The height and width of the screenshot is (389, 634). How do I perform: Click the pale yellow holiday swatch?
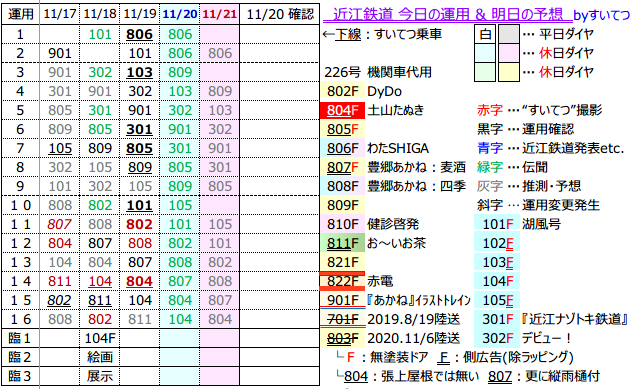click(x=509, y=72)
